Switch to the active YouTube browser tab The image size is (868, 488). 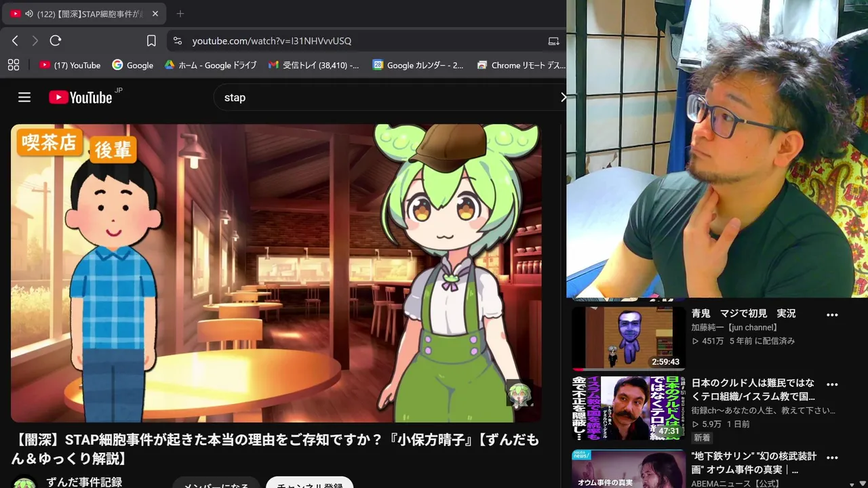coord(85,14)
